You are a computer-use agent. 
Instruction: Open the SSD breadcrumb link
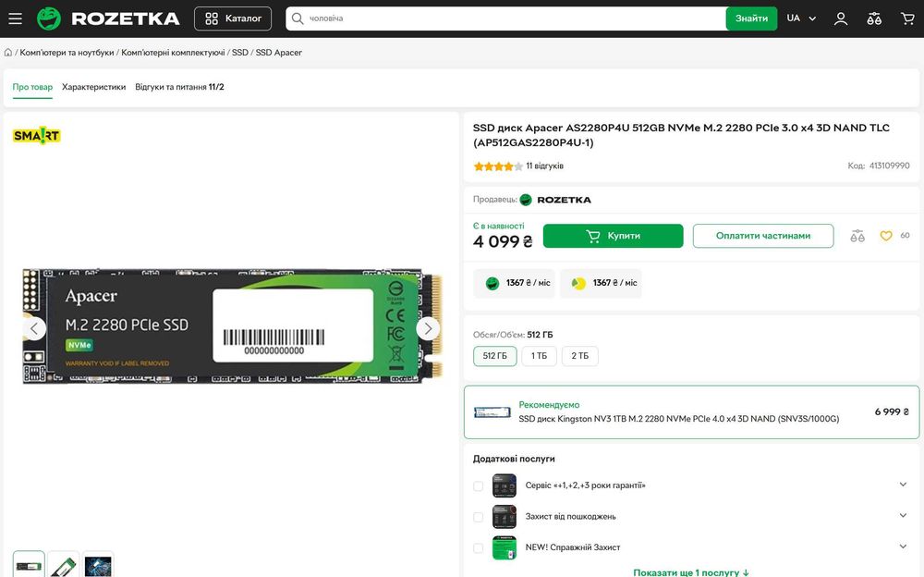click(240, 53)
